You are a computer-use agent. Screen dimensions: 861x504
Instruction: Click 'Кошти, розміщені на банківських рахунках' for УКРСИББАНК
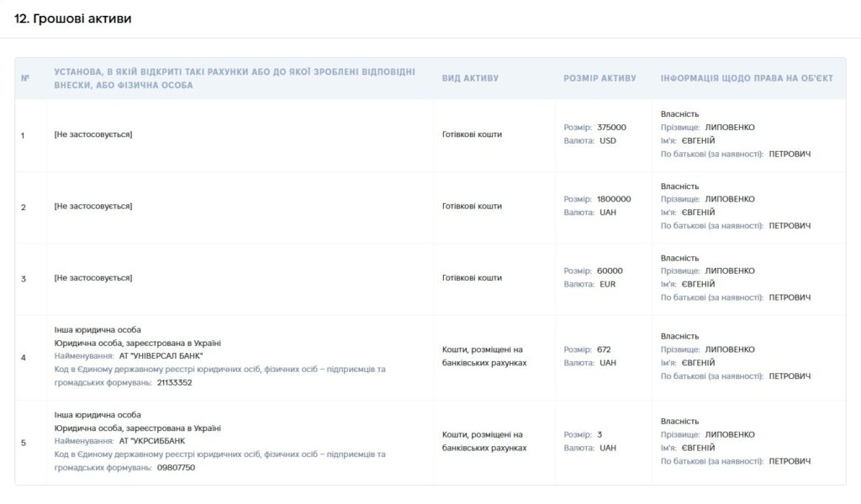click(x=483, y=441)
